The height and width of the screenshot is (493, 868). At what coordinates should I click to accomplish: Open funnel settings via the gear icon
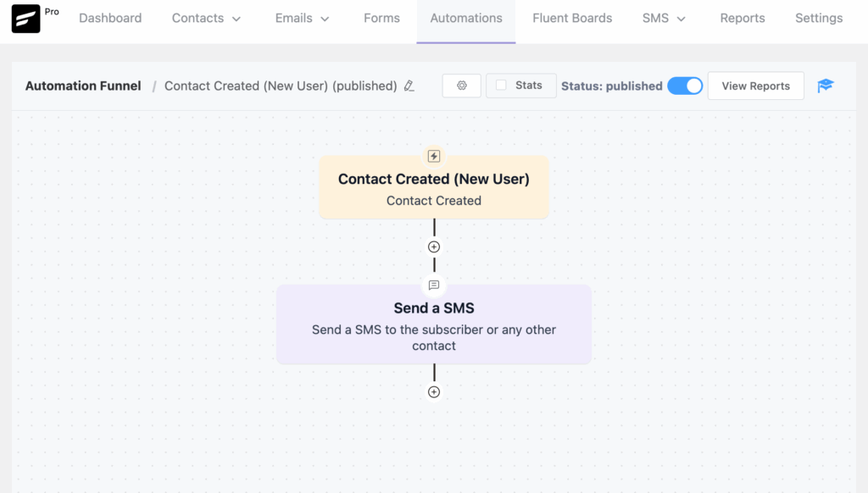[x=461, y=85]
